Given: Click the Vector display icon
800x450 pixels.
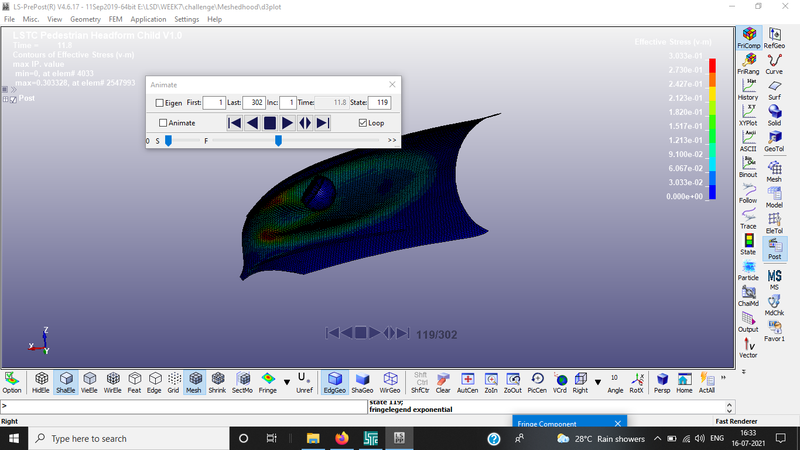Looking at the screenshot, I should click(x=748, y=347).
